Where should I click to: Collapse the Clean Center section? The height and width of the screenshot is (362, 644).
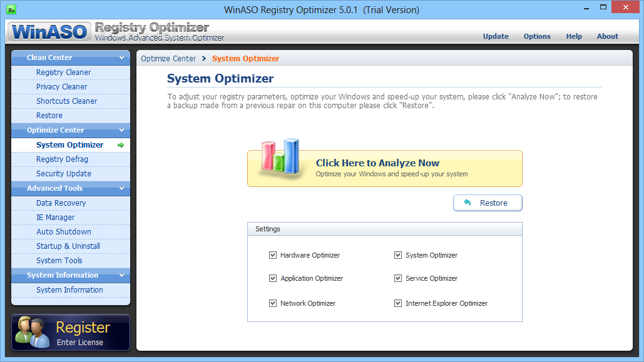[x=121, y=58]
